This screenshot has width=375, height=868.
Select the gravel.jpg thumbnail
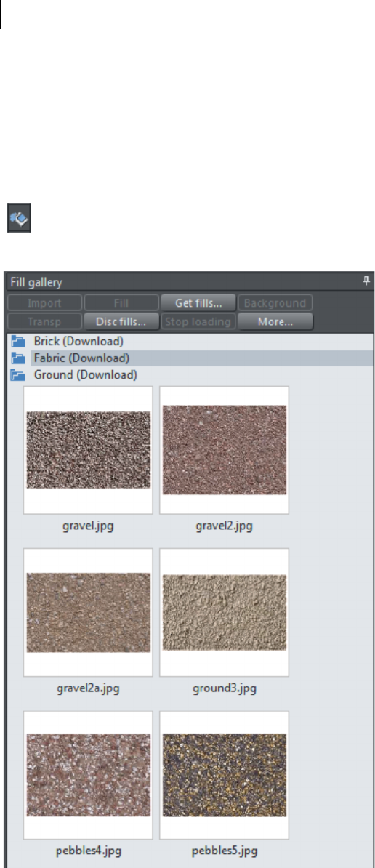88,450
